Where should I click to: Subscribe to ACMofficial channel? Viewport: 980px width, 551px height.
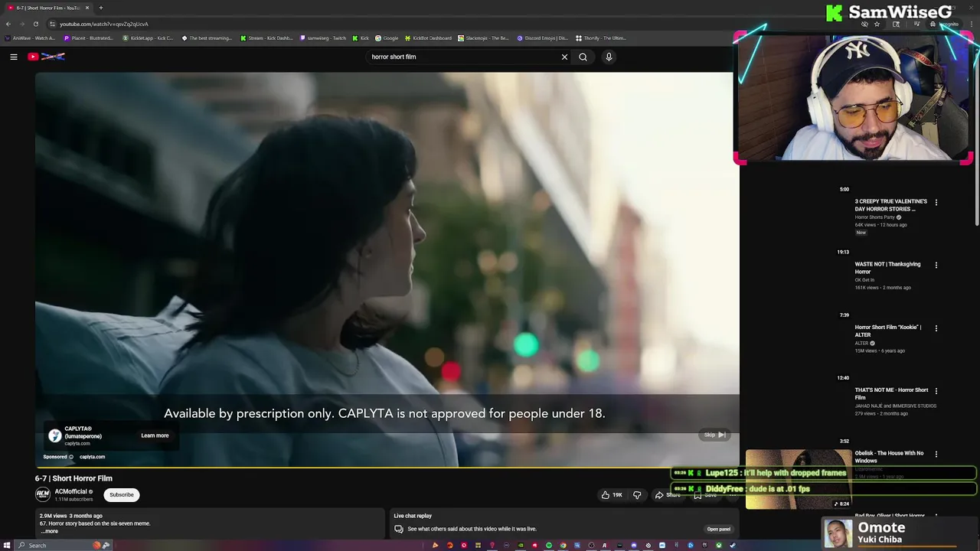tap(121, 494)
